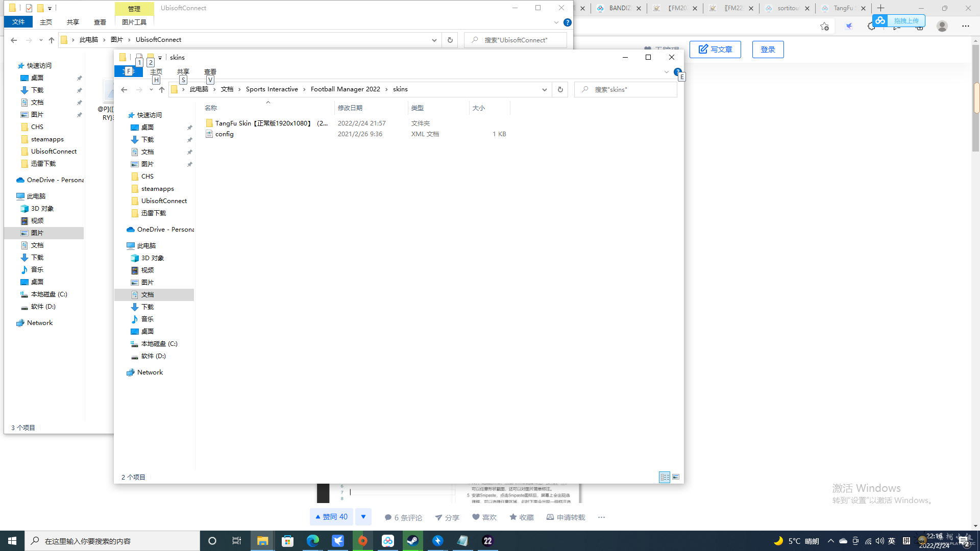
Task: Open more article actions ellipsis
Action: pyautogui.click(x=601, y=517)
